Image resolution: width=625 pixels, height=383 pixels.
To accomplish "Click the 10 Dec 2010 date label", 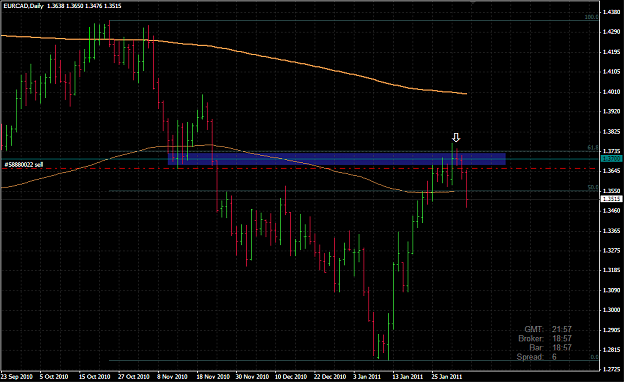I will [x=291, y=377].
